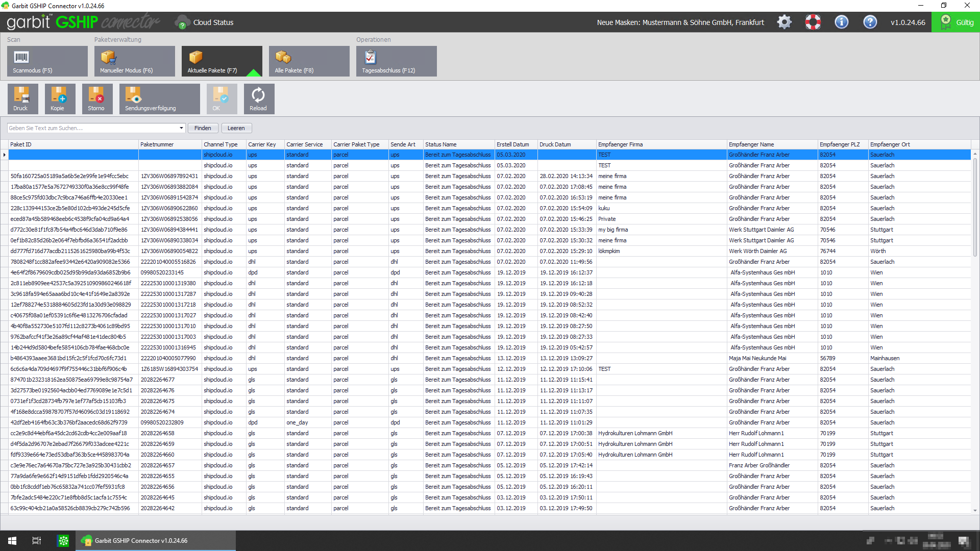Click the question mark help icon
Screen dimensions: 980x551
click(870, 22)
